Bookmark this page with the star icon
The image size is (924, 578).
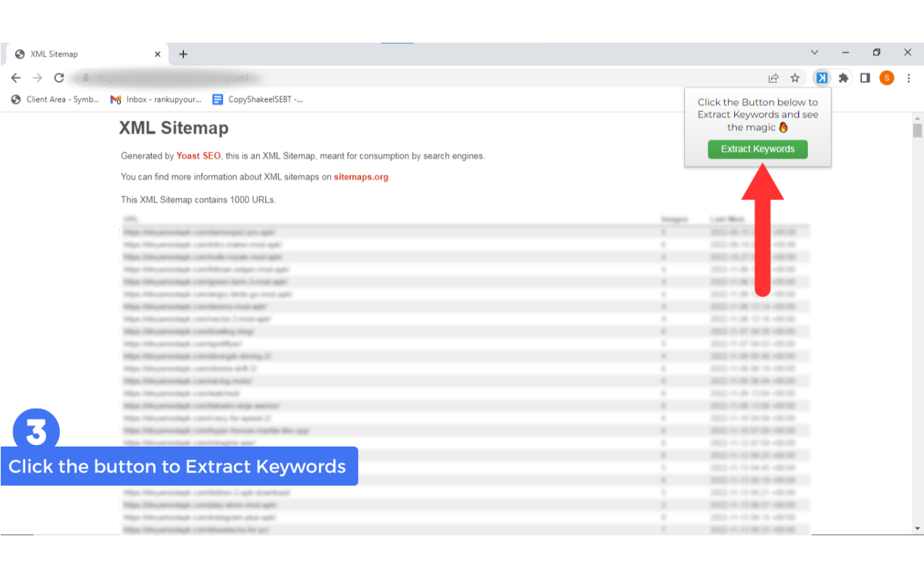click(x=794, y=77)
